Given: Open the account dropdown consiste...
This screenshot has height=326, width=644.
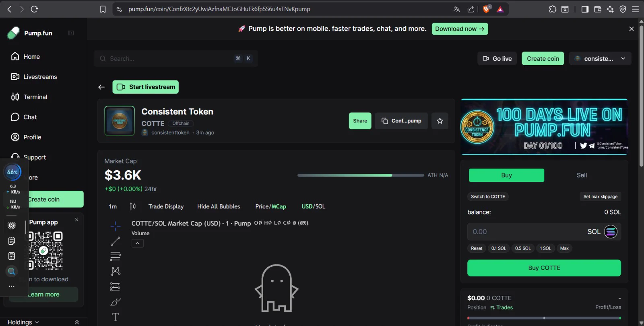Looking at the screenshot, I should point(600,58).
